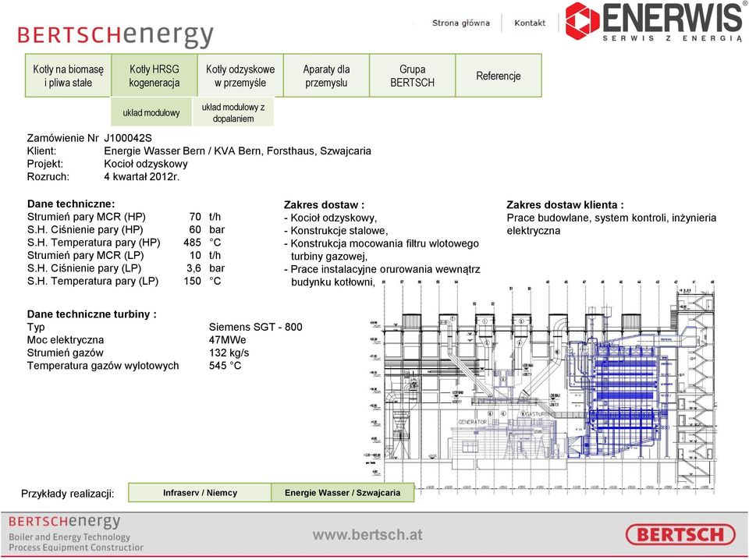The width and height of the screenshot is (749, 560).
Task: Open the Kotły na biomasę i paliwa stałe tab
Action: click(x=69, y=76)
